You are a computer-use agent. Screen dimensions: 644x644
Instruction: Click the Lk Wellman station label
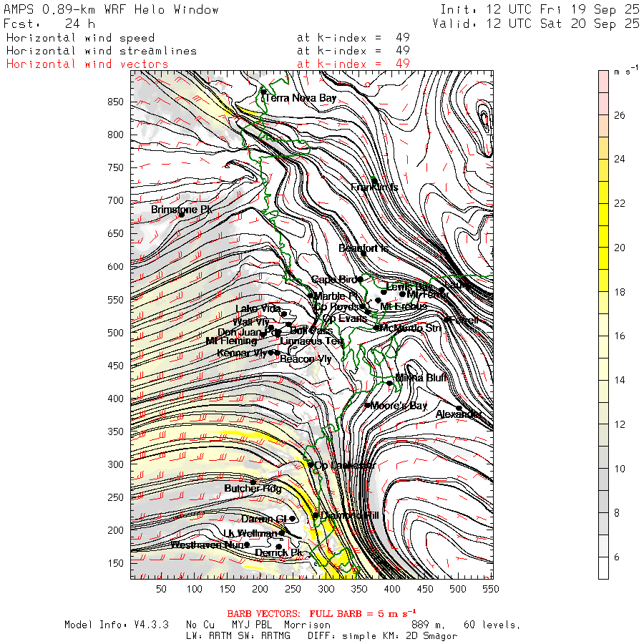point(250,533)
